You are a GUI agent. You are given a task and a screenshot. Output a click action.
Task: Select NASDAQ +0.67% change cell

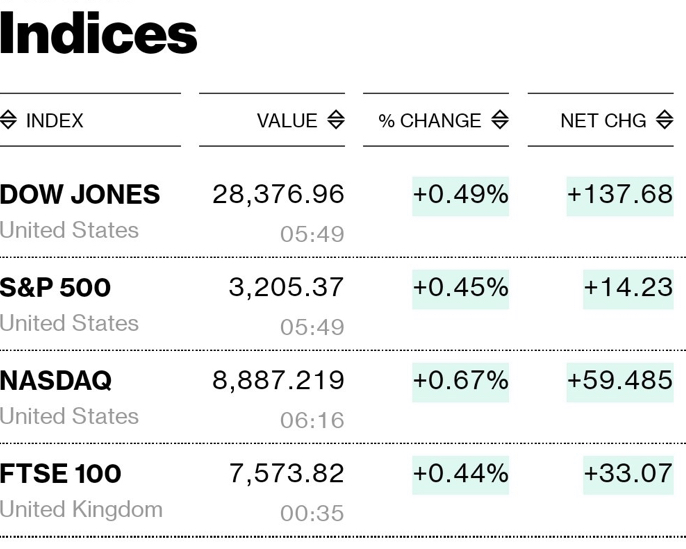tap(460, 381)
